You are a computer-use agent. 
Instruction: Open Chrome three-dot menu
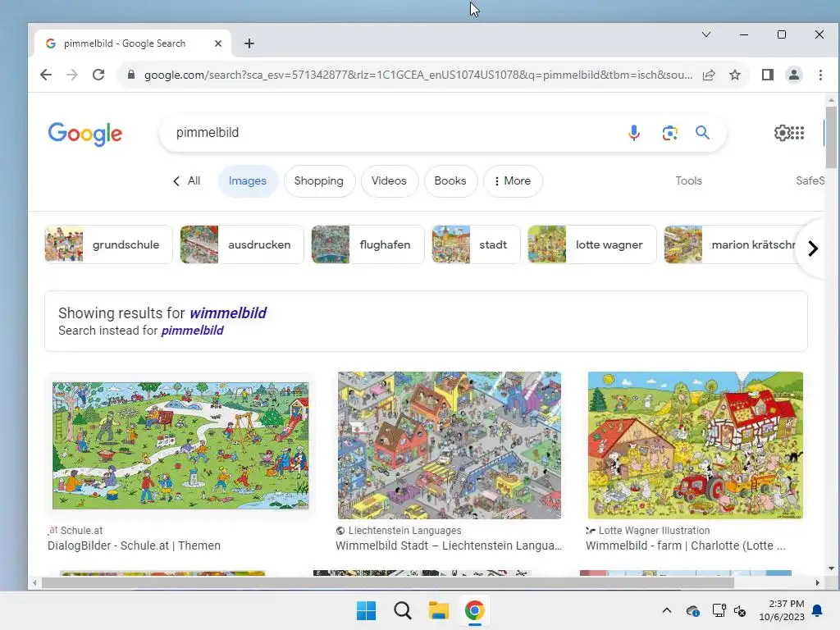point(820,75)
